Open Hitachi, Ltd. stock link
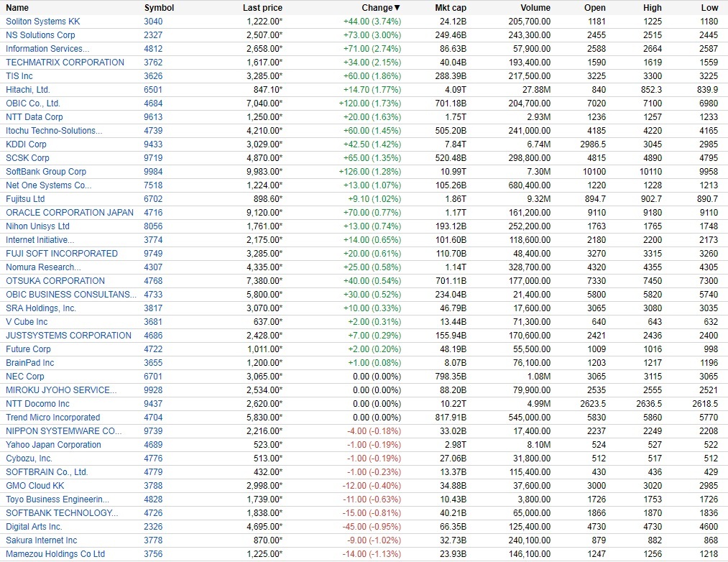The width and height of the screenshot is (728, 562). click(x=28, y=90)
